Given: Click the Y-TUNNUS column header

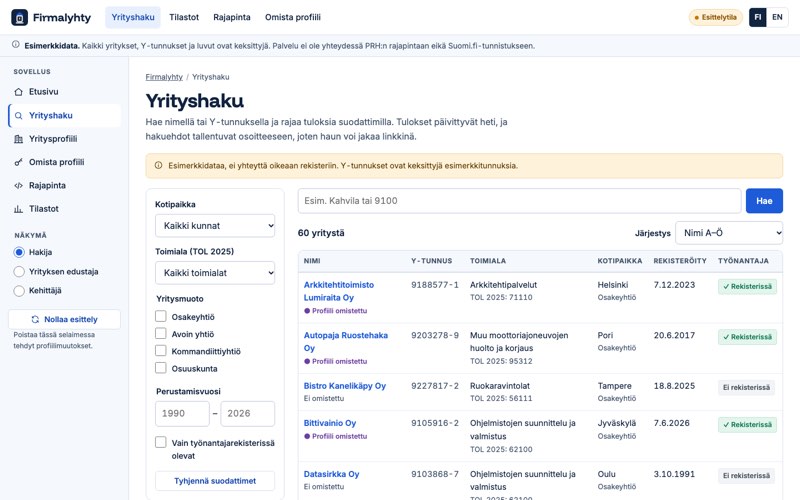Looking at the screenshot, I should (x=432, y=261).
